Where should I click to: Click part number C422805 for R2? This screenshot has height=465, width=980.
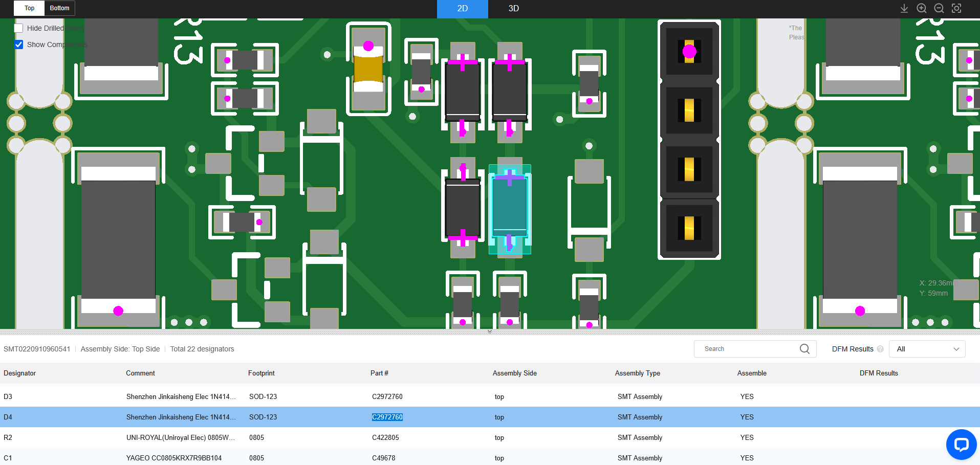click(x=385, y=437)
